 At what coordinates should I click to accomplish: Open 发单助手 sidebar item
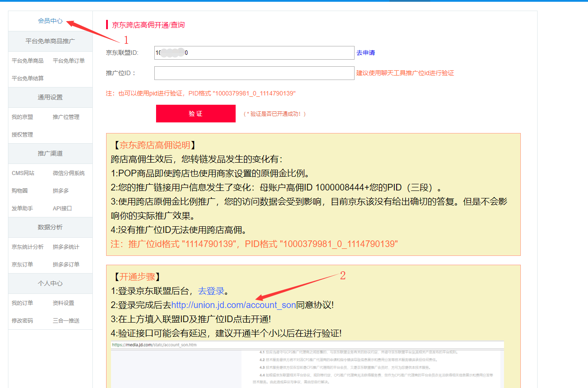[x=22, y=208]
